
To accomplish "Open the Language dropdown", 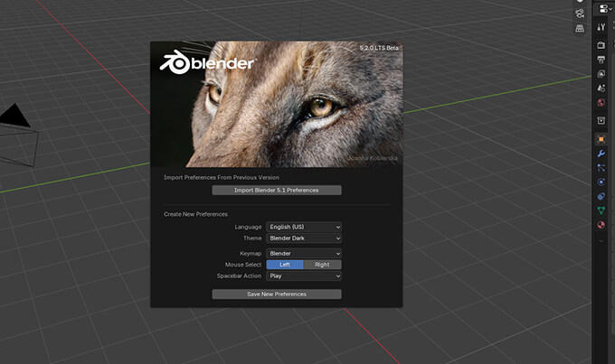I will point(304,227).
